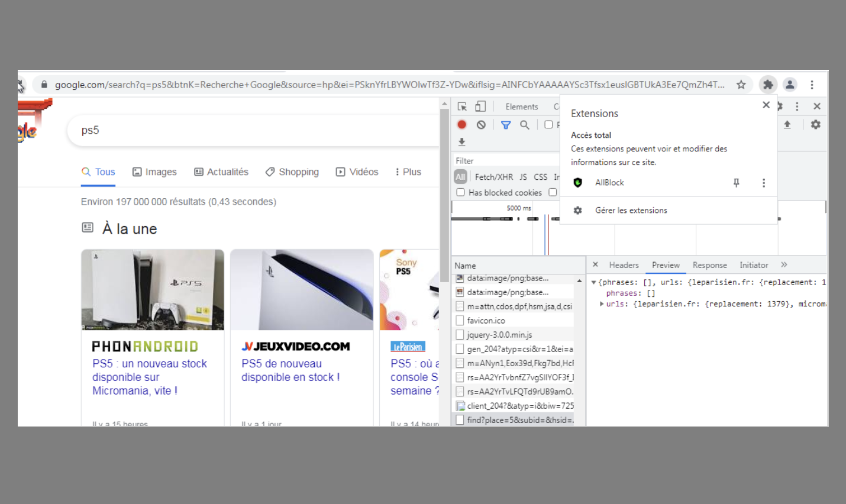846x504 pixels.
Task: Open Chrome's three-dot main menu
Action: pyautogui.click(x=812, y=85)
